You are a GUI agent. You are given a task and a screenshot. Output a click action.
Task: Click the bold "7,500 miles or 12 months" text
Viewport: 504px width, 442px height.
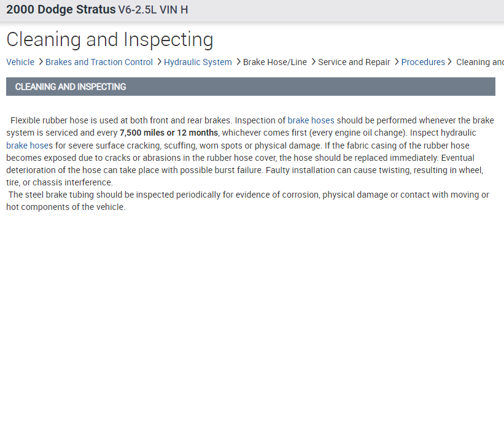click(x=169, y=133)
